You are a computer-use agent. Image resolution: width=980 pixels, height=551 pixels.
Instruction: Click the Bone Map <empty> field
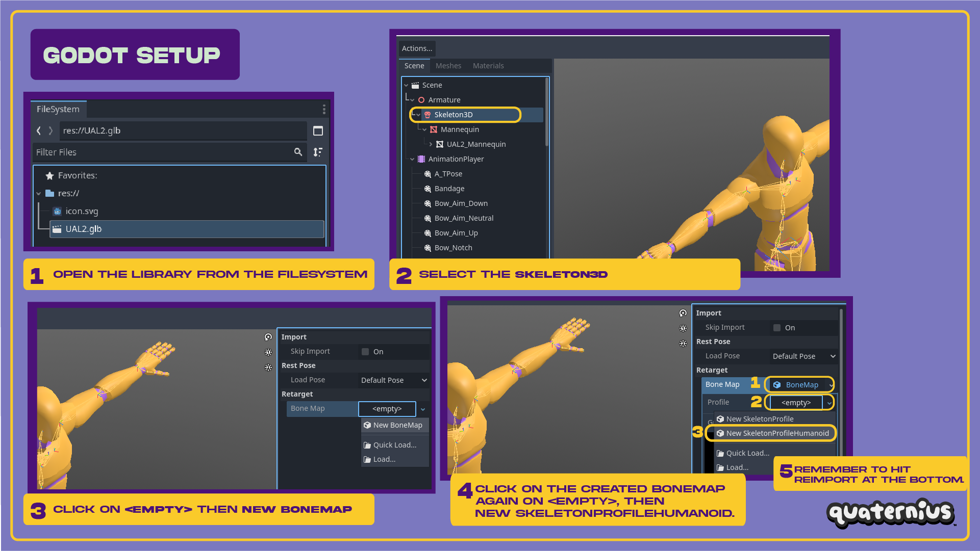(x=387, y=409)
